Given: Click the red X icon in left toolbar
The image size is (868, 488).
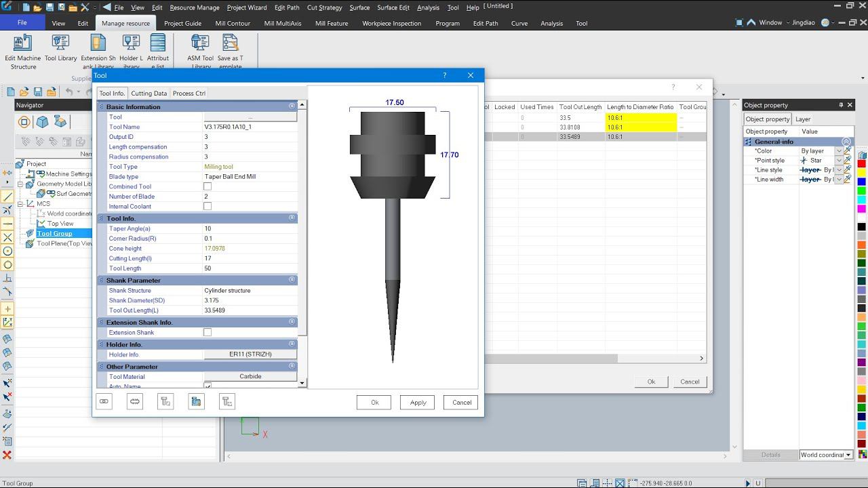Looking at the screenshot, I should coord(7,455).
